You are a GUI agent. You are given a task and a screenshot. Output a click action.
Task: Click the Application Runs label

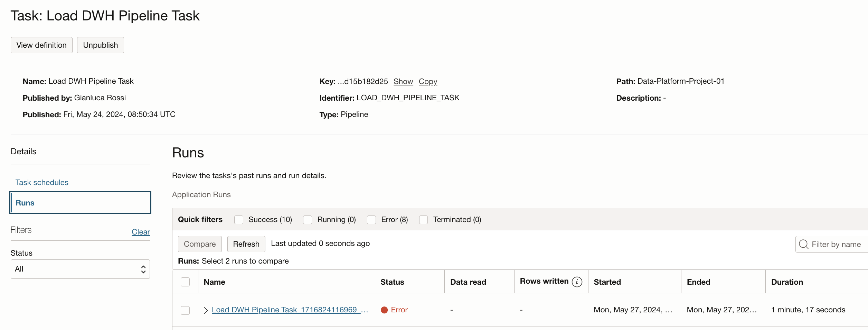pyautogui.click(x=201, y=194)
